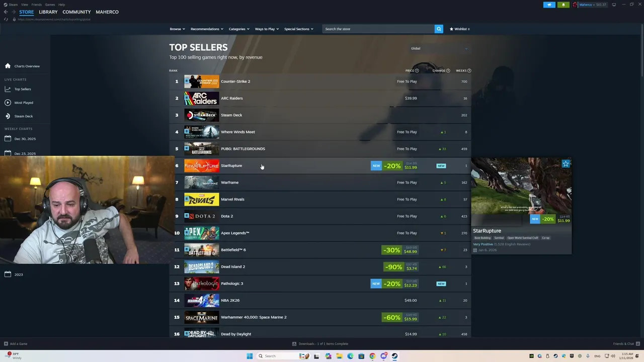644x362 pixels.
Task: Switch to the STORE tab
Action: pos(27,12)
